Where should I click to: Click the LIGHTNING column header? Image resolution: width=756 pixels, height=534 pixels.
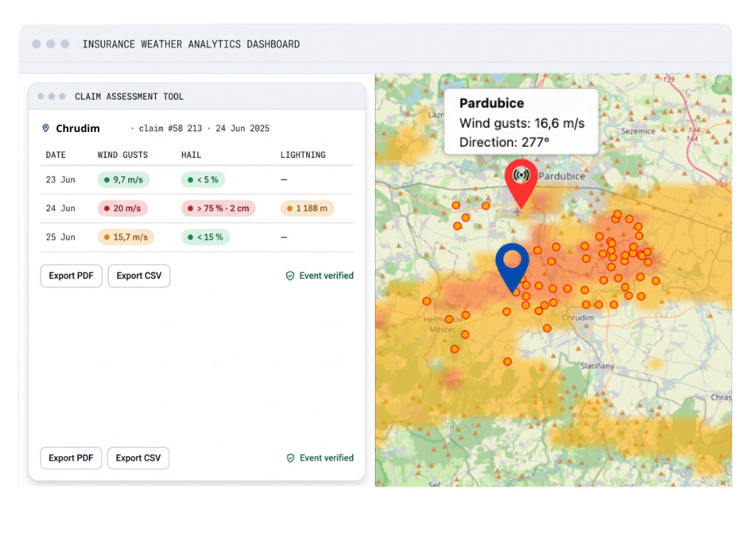point(303,155)
